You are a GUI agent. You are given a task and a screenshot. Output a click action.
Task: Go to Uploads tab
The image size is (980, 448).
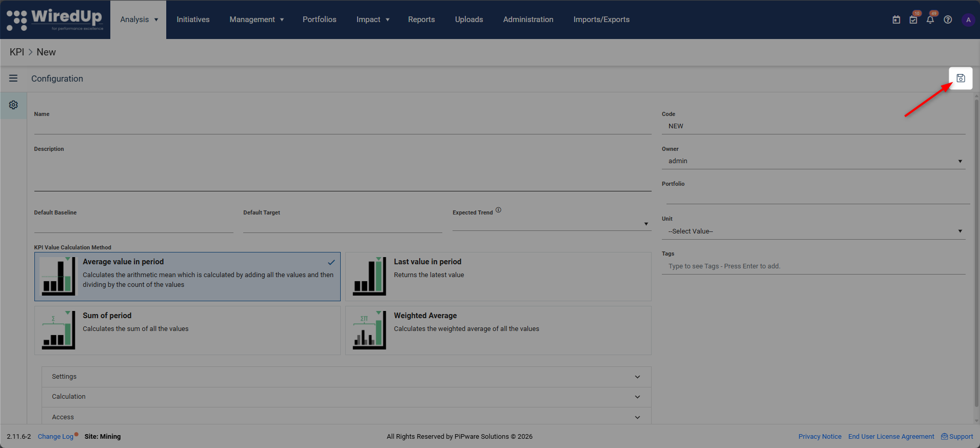coord(469,20)
